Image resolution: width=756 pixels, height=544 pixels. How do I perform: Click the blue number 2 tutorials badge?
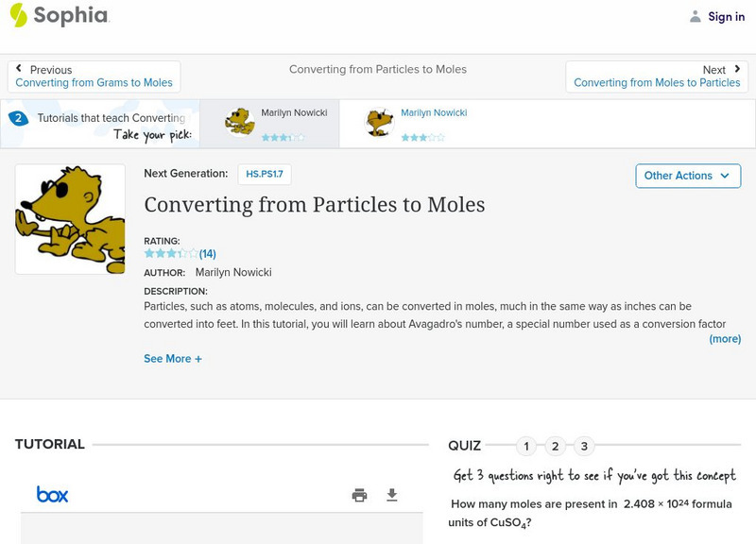tap(18, 118)
